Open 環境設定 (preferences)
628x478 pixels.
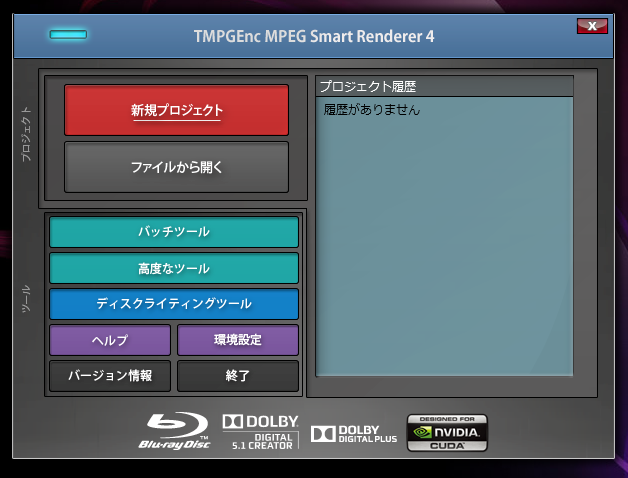point(238,340)
